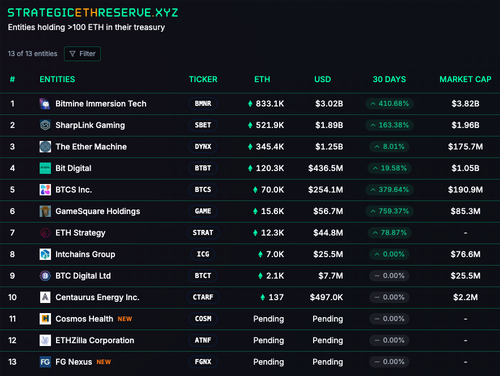Click the Bitmine Immersion Tech logo icon
Screen dimensions: 500x376
pos(45,104)
